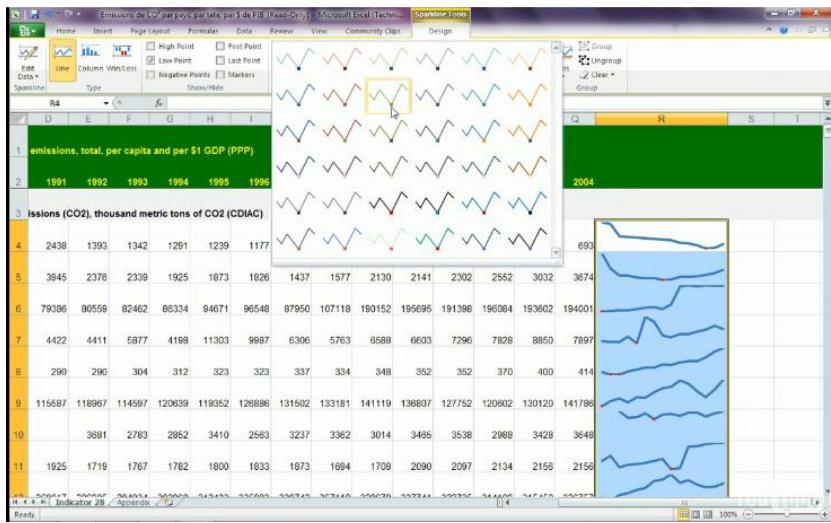Pick the highlighted green Accent 3 Darker 25% style
Viewport: 831px width, 523px height.
[x=388, y=96]
